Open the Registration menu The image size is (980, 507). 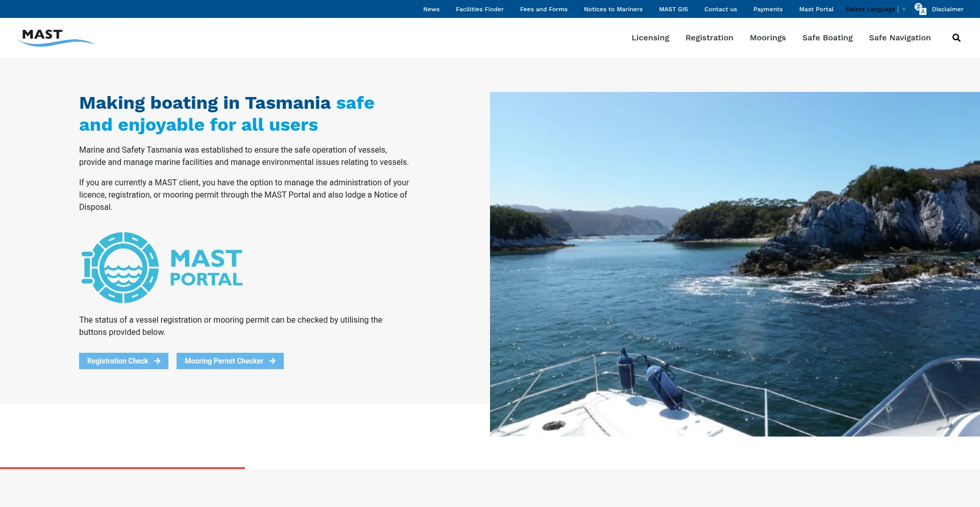click(x=709, y=38)
